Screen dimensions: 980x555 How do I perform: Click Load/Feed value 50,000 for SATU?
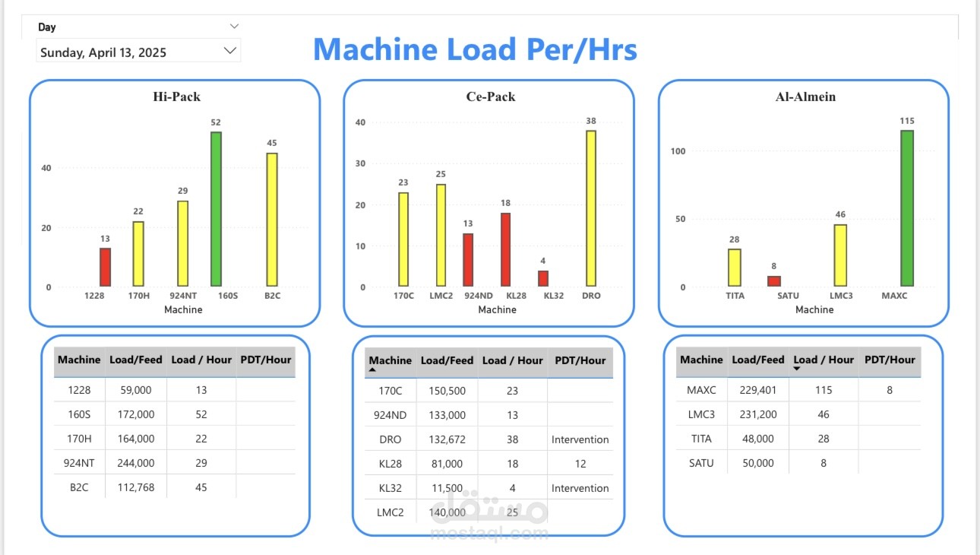758,463
